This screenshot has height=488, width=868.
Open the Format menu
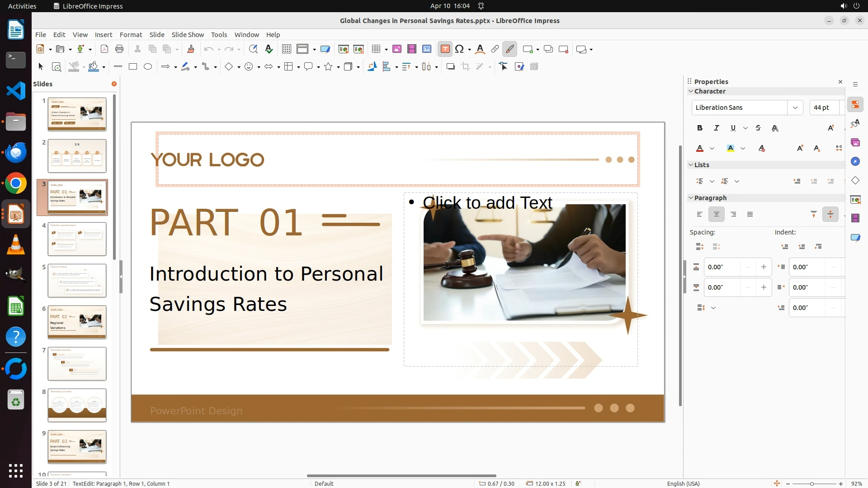[x=131, y=35]
